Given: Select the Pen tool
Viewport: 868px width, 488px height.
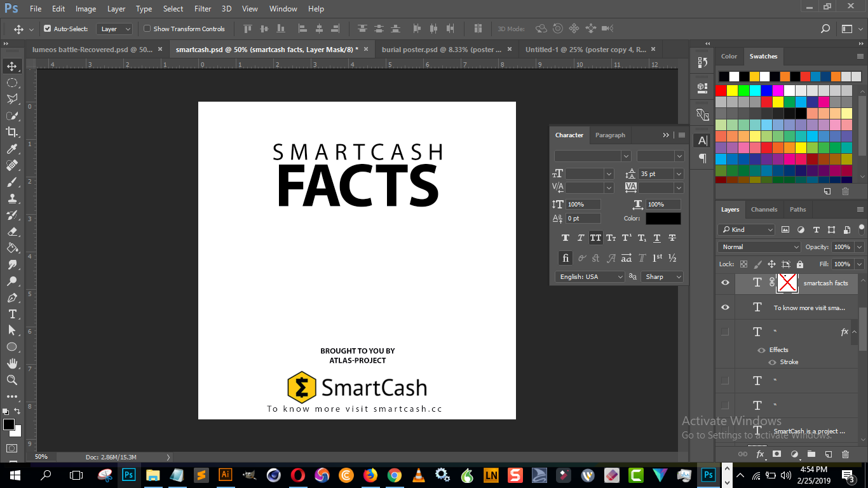Looking at the screenshot, I should 12,297.
